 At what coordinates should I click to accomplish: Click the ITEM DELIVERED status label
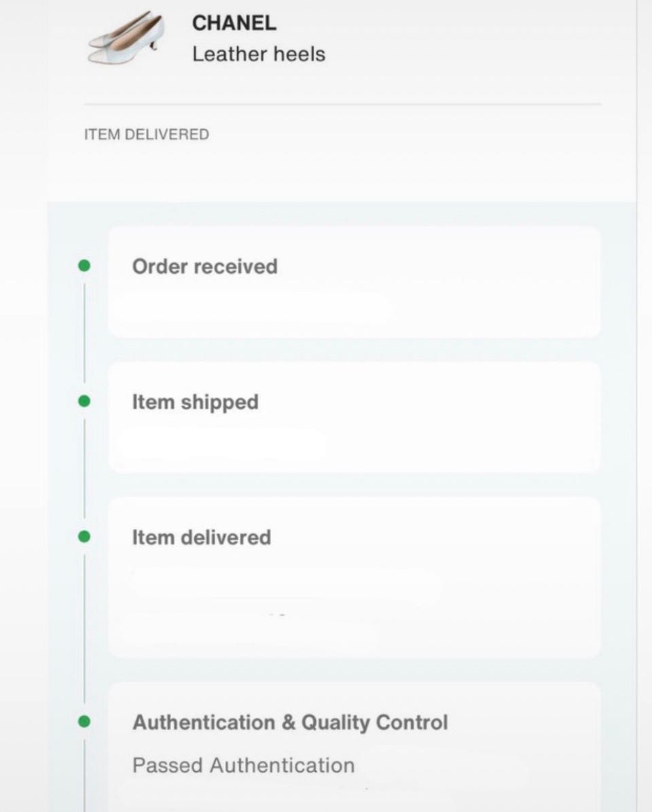(147, 134)
